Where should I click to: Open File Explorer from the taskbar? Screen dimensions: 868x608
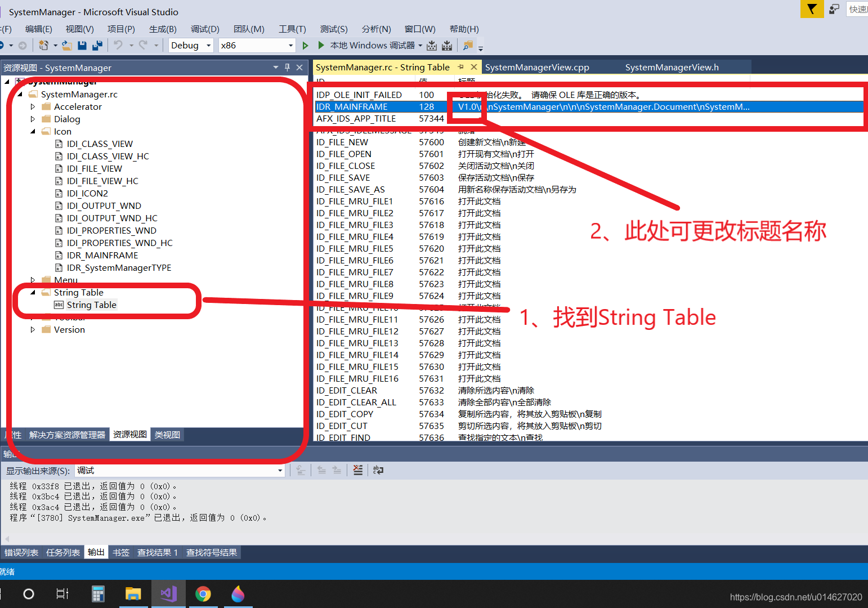coord(133,594)
